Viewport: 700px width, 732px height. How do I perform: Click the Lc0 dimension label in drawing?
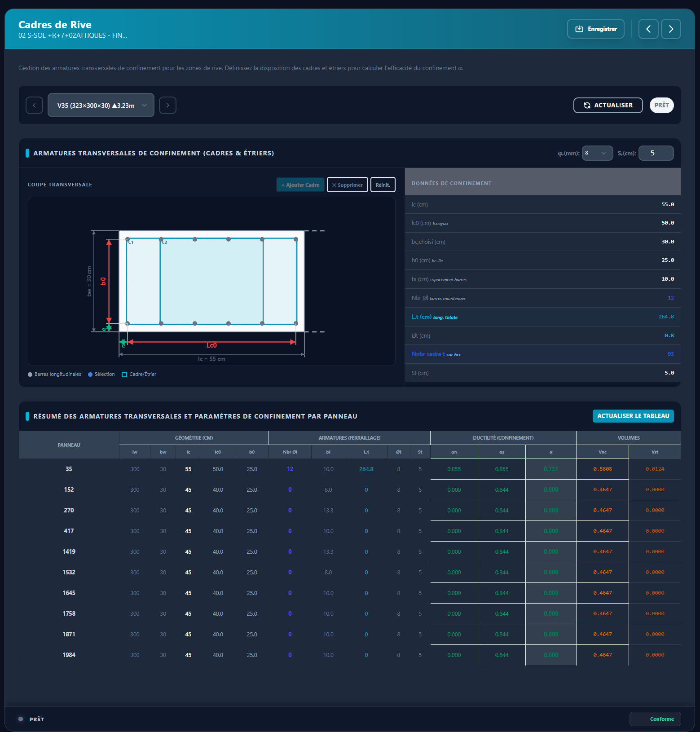(211, 345)
